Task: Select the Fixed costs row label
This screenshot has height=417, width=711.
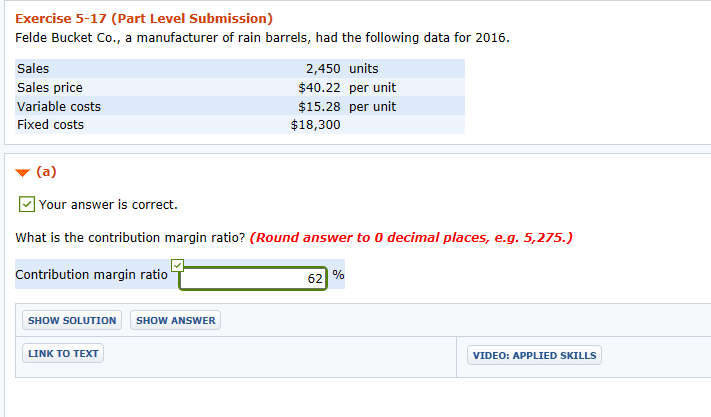Action: click(51, 125)
